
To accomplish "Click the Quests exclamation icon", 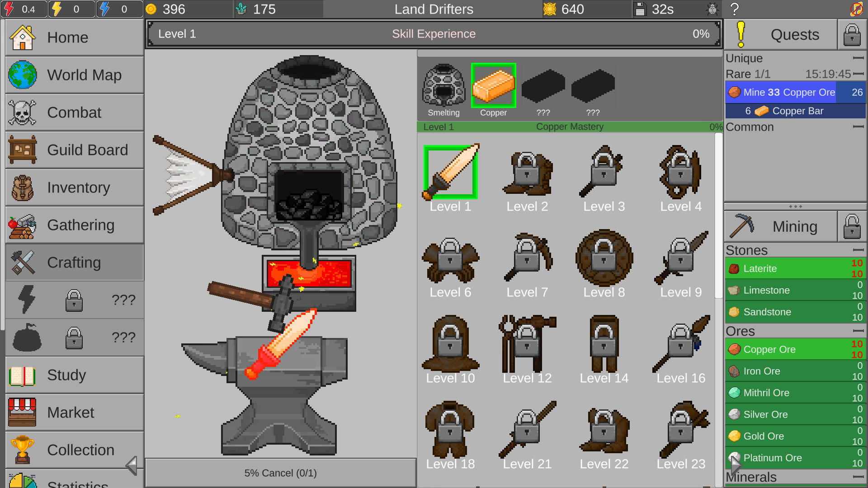I will tap(741, 34).
